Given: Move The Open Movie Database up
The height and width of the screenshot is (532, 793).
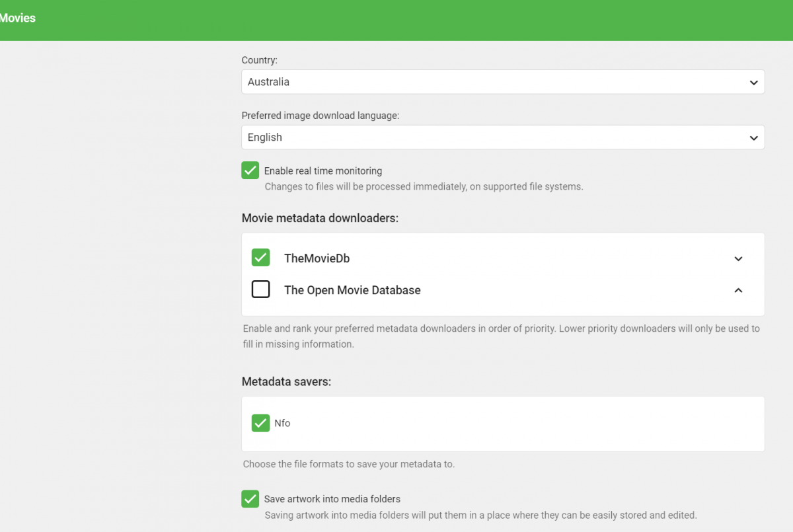Looking at the screenshot, I should pyautogui.click(x=738, y=290).
